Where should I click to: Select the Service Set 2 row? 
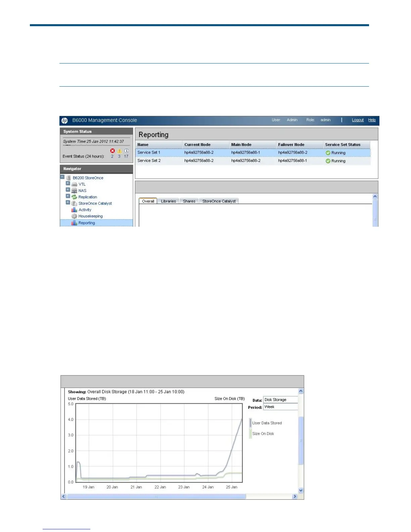pos(253,161)
